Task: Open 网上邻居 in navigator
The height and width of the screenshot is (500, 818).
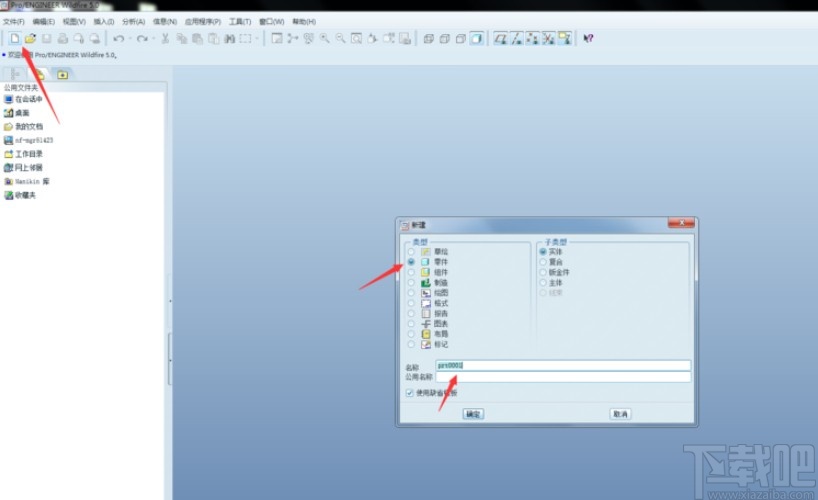Action: [23, 168]
